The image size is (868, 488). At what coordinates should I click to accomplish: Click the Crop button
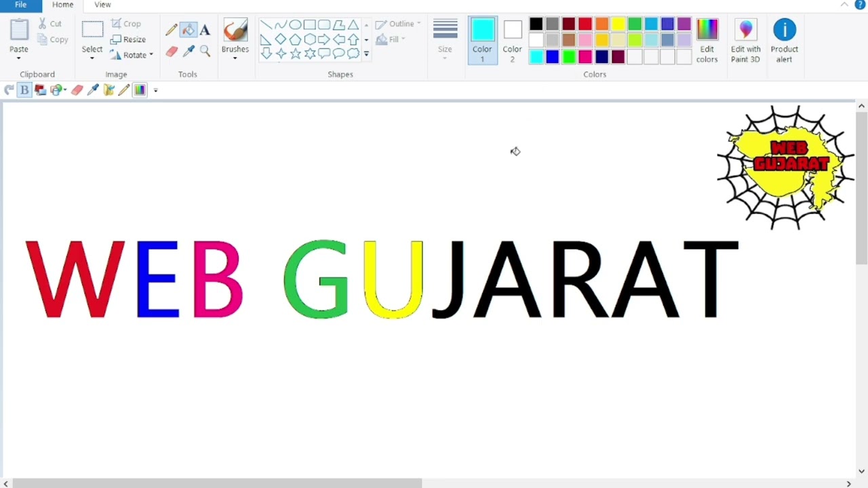[x=126, y=24]
